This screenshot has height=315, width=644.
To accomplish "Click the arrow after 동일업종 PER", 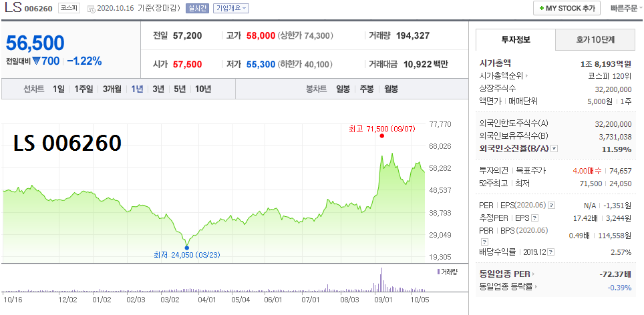I will 533,274.
